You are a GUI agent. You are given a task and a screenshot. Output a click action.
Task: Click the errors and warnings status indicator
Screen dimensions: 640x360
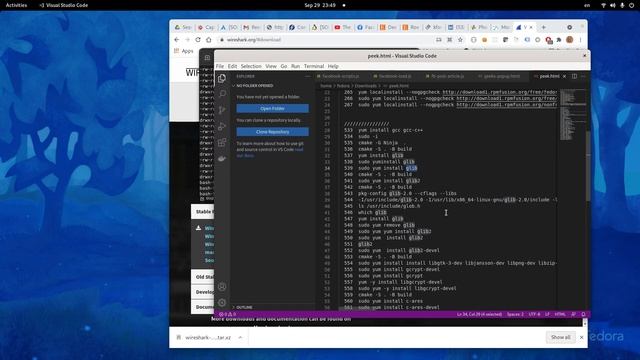click(227, 314)
